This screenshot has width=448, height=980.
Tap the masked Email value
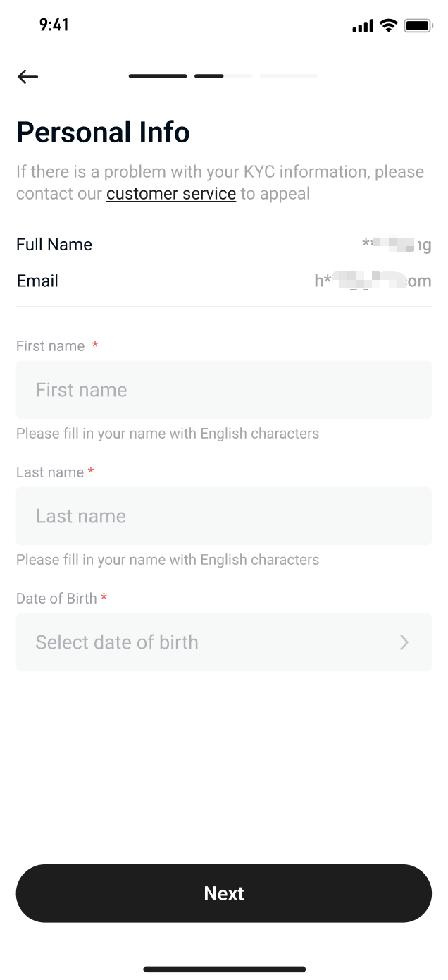tap(373, 281)
